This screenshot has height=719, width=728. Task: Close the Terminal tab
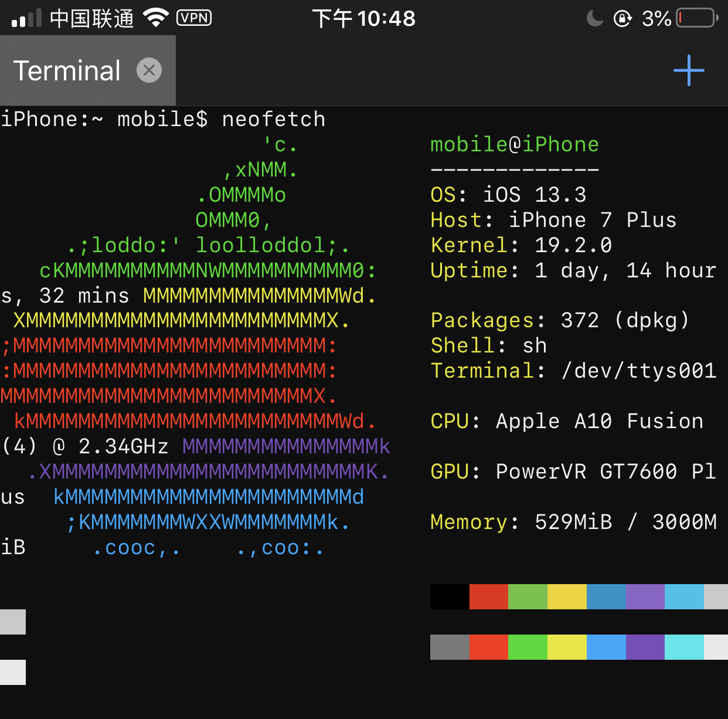pyautogui.click(x=149, y=70)
